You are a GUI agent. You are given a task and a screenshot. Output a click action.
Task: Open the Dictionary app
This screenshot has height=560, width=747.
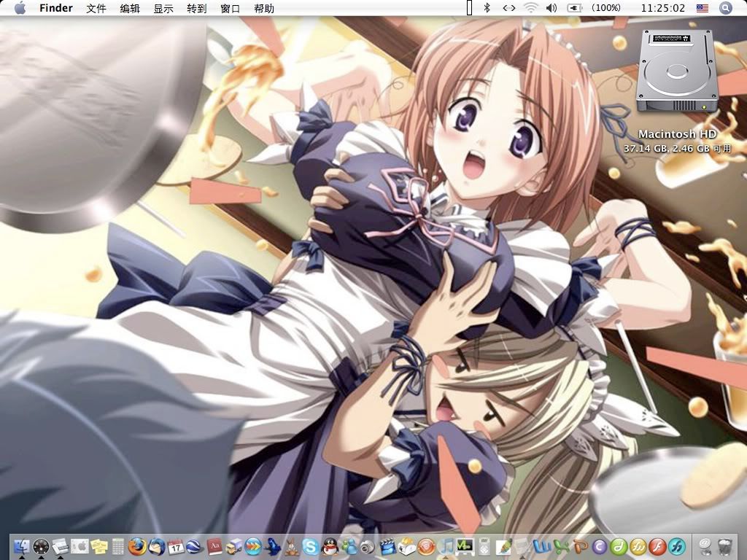[x=214, y=546]
